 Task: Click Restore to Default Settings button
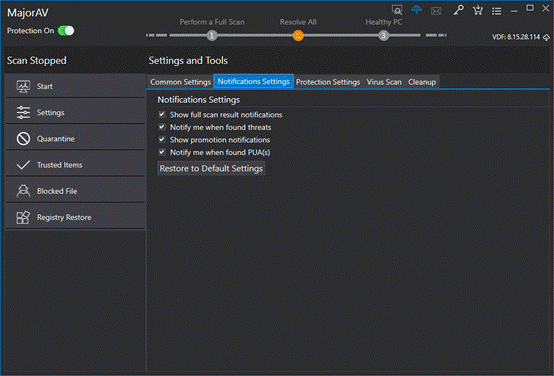[211, 169]
